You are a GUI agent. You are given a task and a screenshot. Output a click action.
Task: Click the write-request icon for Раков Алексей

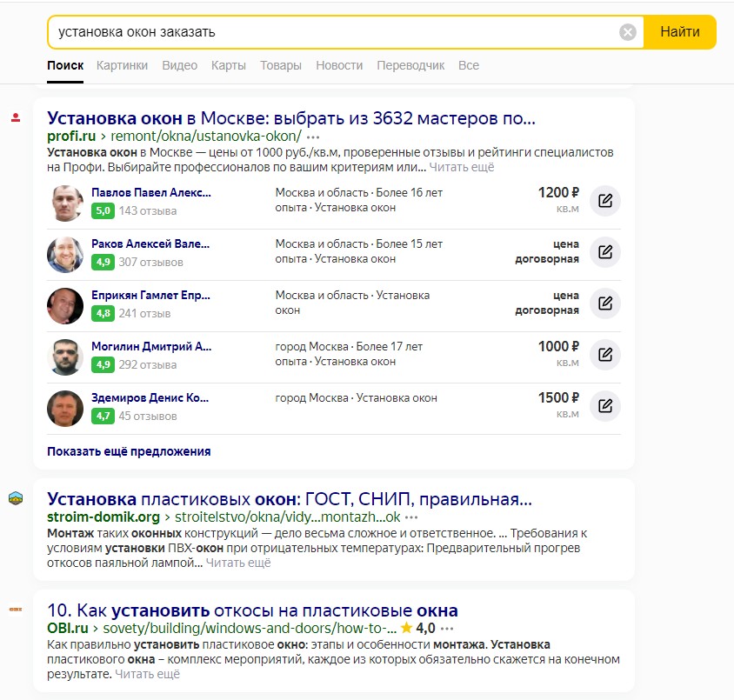(604, 252)
